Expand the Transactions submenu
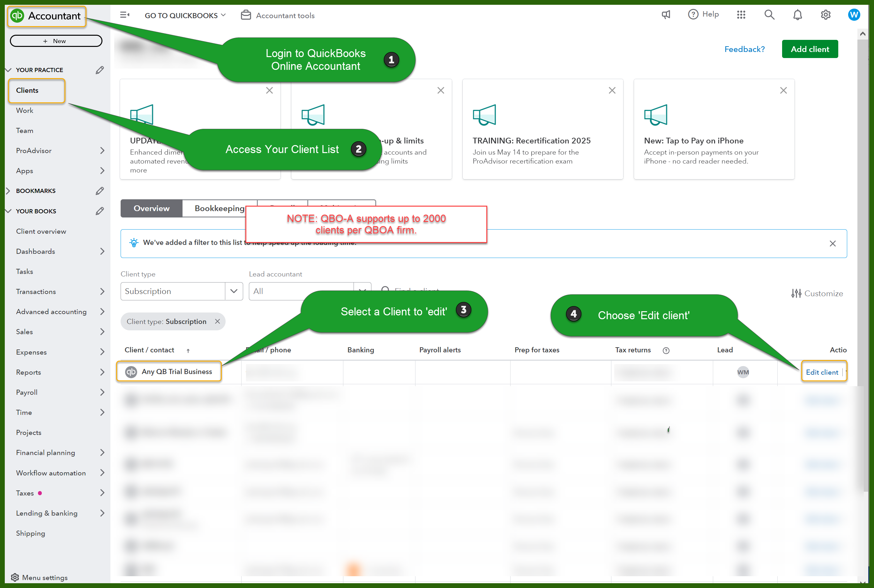Screen dimensions: 874x588 coord(102,291)
